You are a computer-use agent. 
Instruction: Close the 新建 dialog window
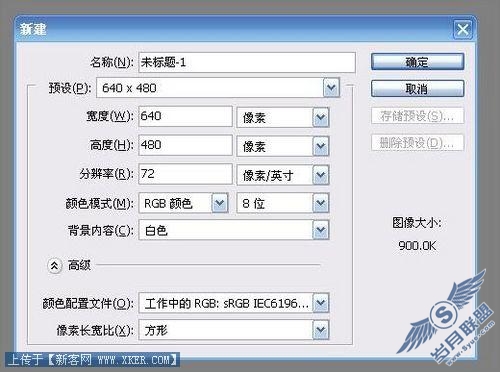click(x=463, y=29)
